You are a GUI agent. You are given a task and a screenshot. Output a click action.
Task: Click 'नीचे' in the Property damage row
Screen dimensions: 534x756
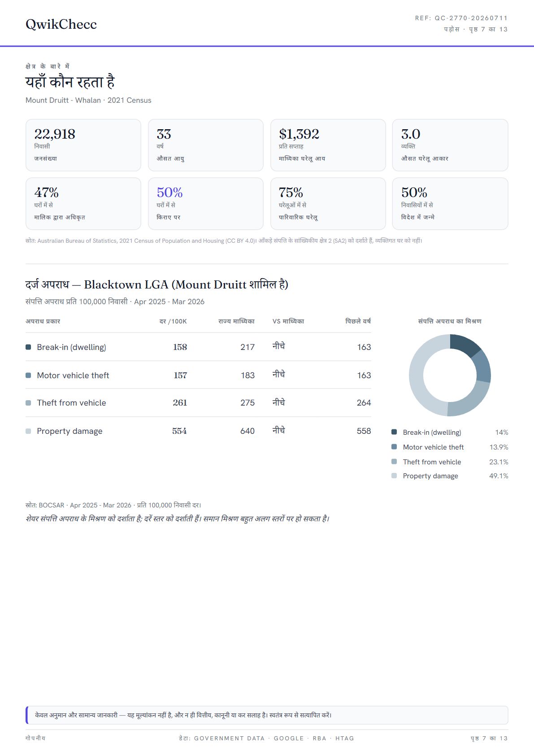pos(279,430)
